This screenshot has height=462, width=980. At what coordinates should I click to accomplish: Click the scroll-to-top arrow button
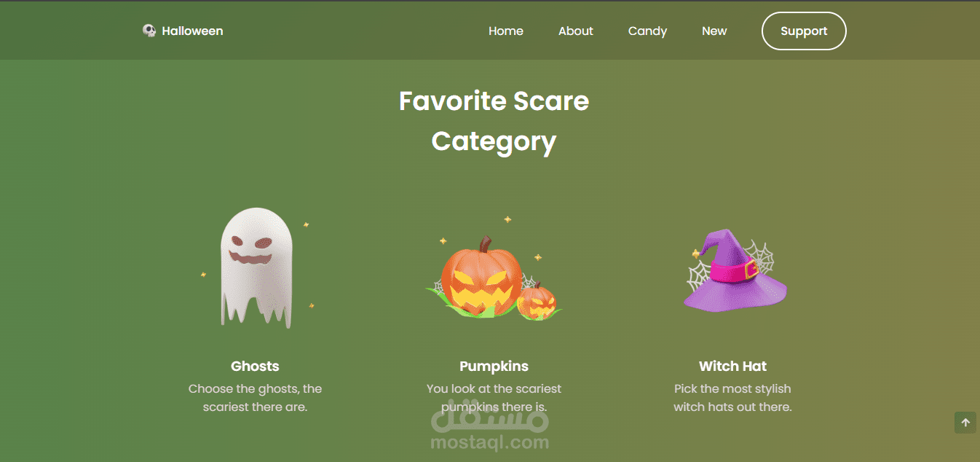(965, 423)
